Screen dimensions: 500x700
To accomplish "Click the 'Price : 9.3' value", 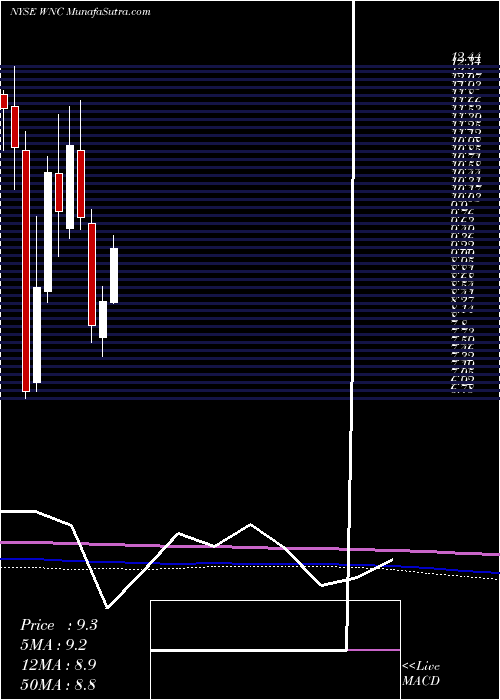I will click(x=59, y=625).
